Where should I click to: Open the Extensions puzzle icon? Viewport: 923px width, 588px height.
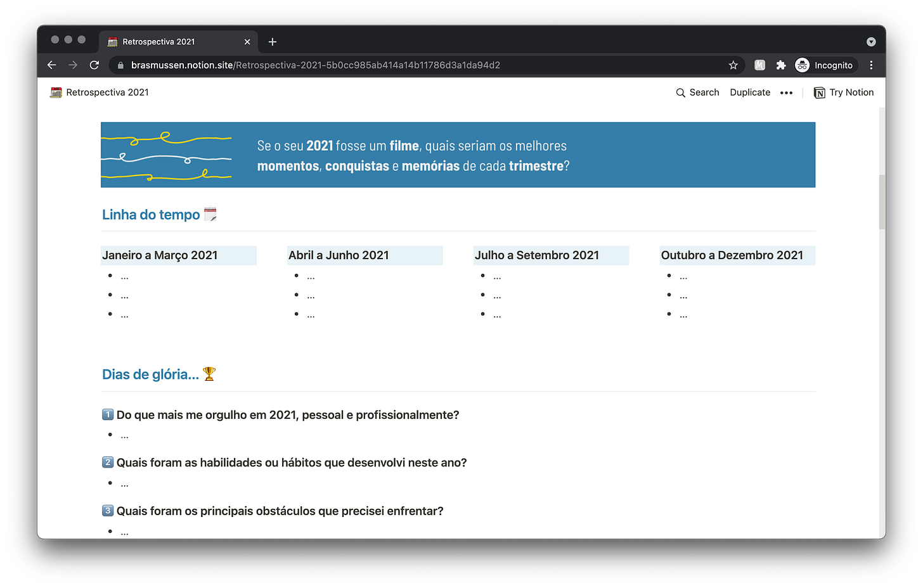pyautogui.click(x=781, y=65)
